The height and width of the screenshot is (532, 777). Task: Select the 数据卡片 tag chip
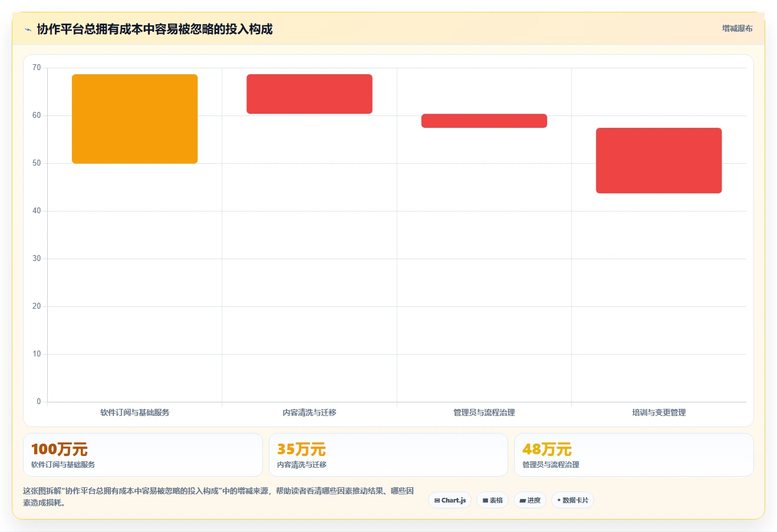572,500
